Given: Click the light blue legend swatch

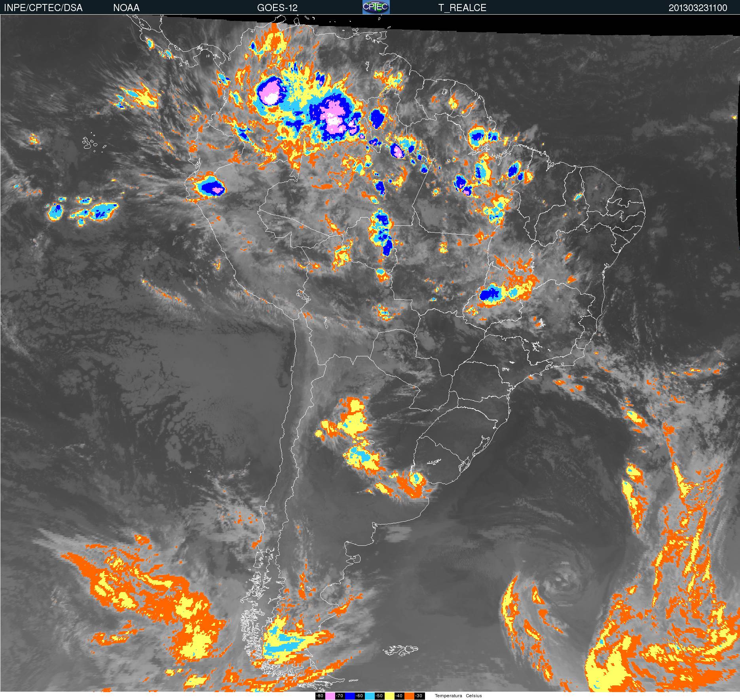Looking at the screenshot, I should pyautogui.click(x=370, y=696).
